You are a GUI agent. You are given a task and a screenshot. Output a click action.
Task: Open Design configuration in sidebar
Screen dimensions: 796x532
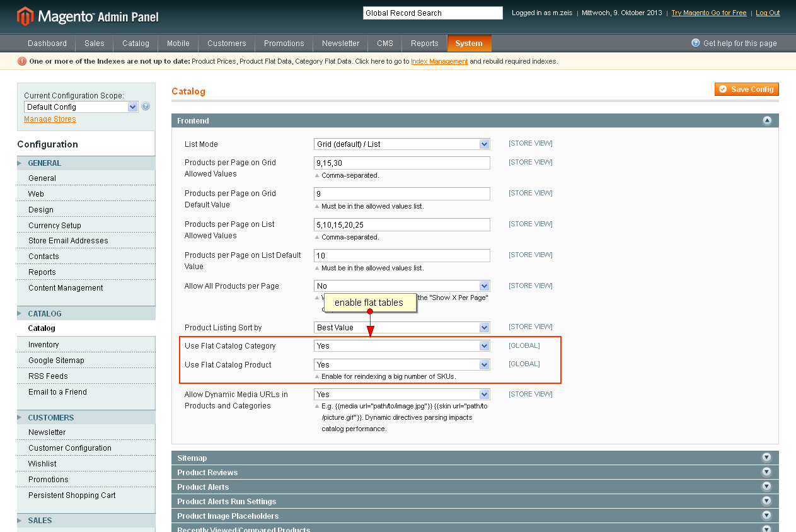(86, 210)
